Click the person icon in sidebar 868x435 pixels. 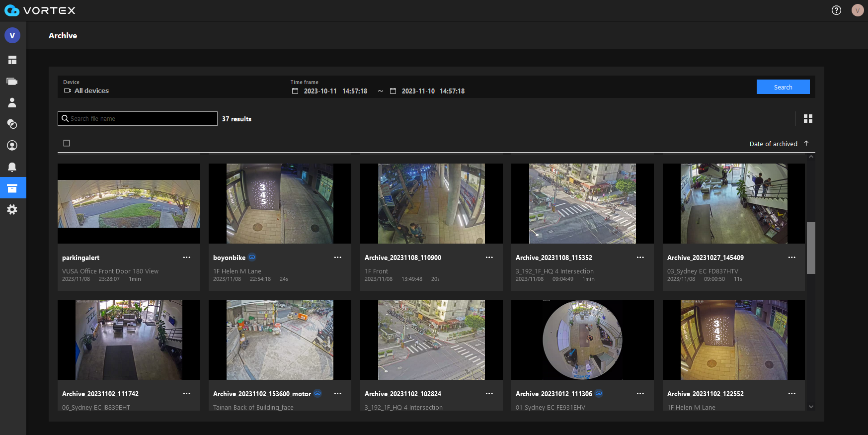click(12, 102)
